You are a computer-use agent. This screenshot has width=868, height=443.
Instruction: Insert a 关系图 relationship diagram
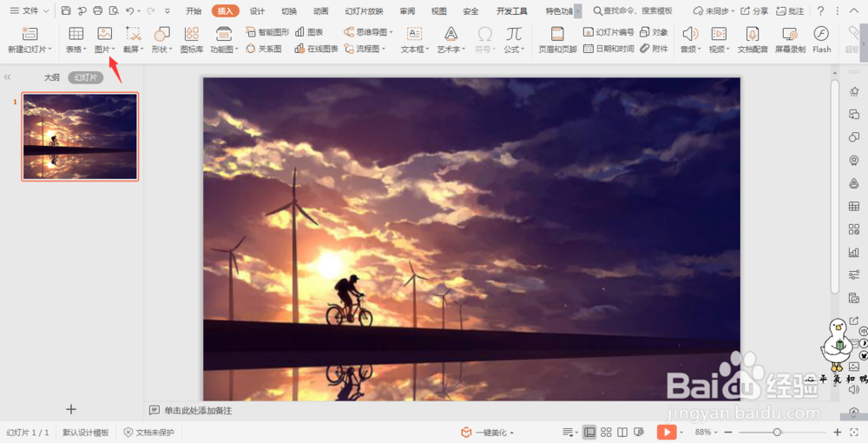click(264, 49)
